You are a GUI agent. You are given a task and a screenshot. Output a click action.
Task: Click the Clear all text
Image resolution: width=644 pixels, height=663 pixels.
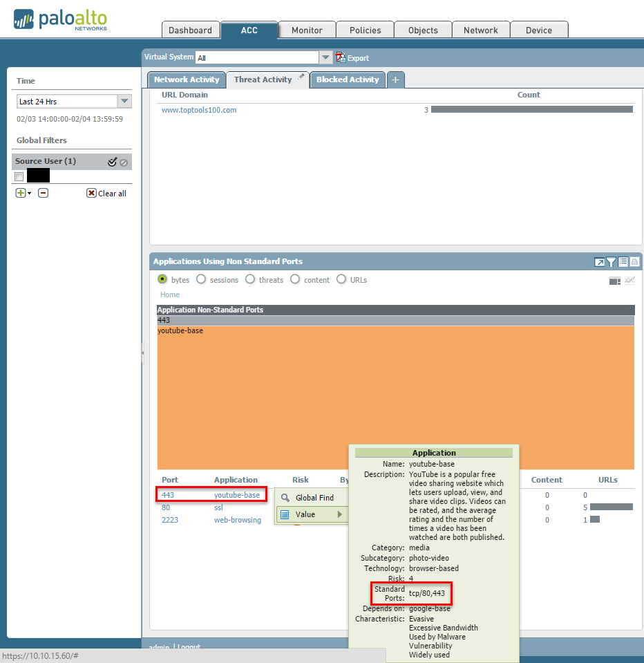(x=112, y=194)
